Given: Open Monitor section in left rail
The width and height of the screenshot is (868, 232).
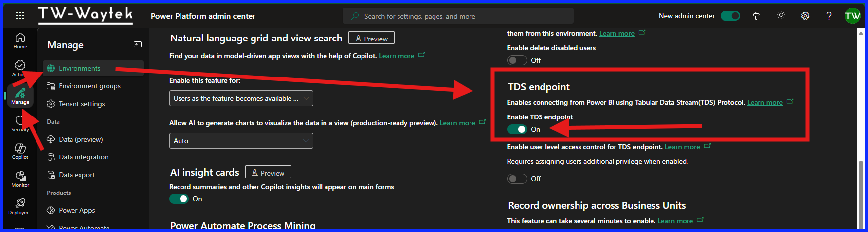Looking at the screenshot, I should coord(20,179).
